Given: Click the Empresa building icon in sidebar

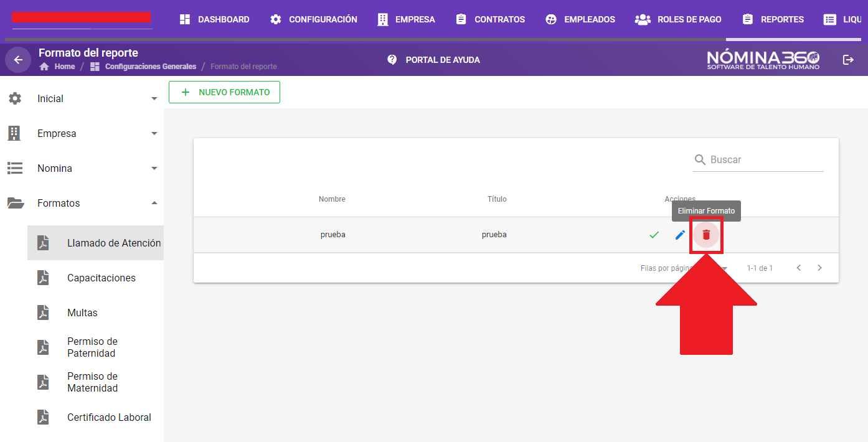Looking at the screenshot, I should [14, 133].
